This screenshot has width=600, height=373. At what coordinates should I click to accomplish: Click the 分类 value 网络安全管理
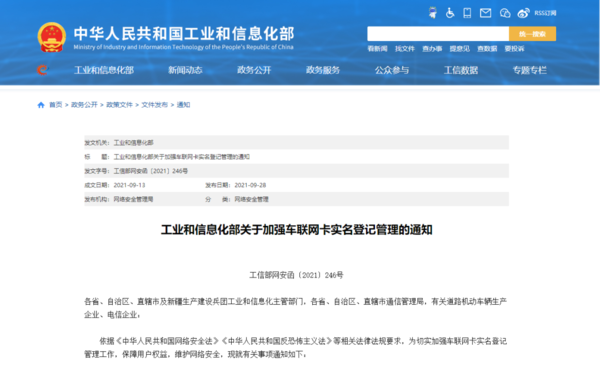(x=251, y=199)
